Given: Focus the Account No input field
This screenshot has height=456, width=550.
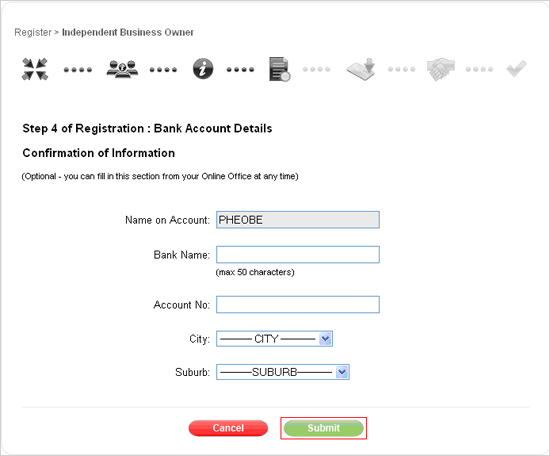Looking at the screenshot, I should click(298, 304).
